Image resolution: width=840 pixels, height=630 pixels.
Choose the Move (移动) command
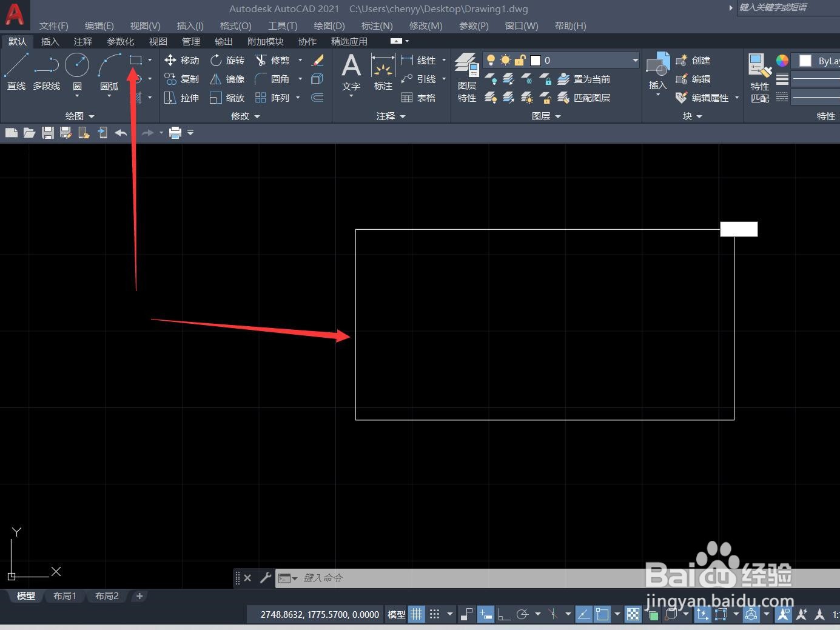[x=182, y=60]
